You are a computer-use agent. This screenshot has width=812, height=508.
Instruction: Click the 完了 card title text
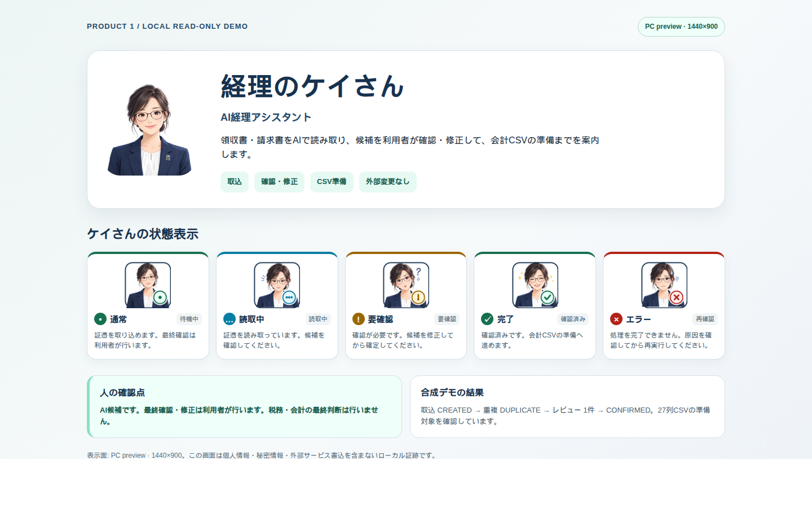(505, 319)
